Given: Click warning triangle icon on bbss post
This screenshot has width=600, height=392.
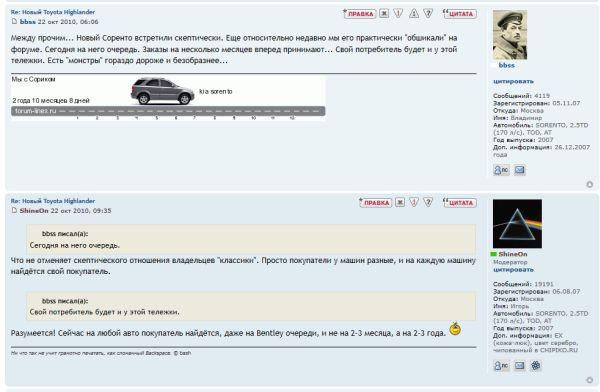Looking at the screenshot, I should point(414,14).
